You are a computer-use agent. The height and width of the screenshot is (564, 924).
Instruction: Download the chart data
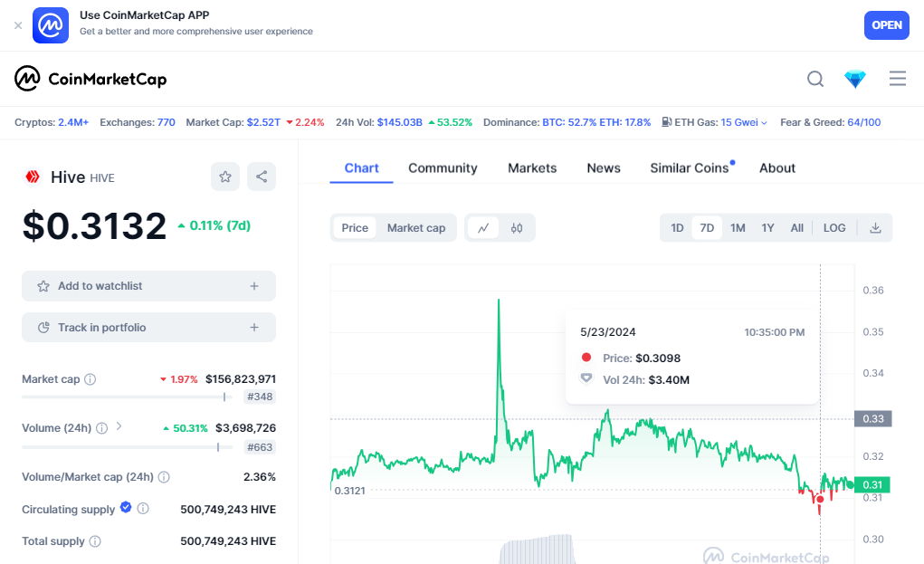click(x=875, y=228)
